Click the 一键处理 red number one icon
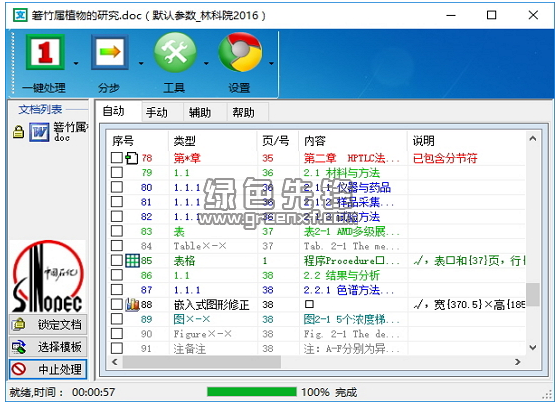 pos(45,52)
